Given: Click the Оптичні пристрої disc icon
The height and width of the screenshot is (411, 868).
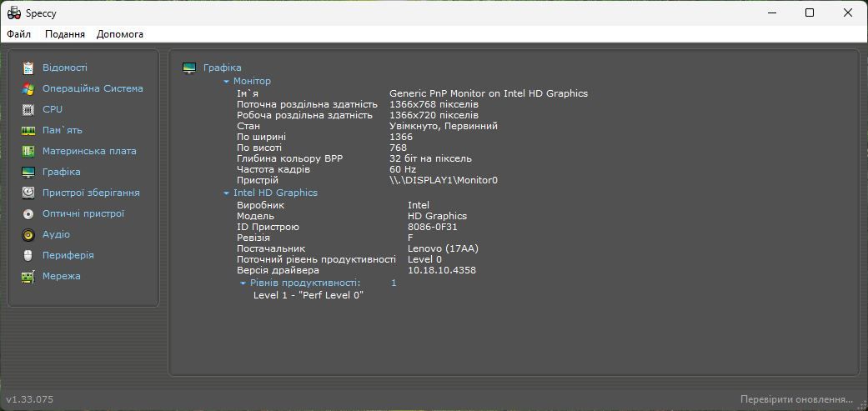Looking at the screenshot, I should (x=28, y=213).
